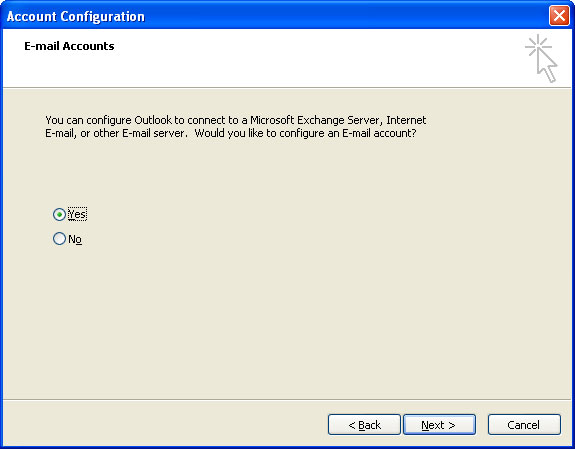The image size is (575, 449).
Task: Click the empty No radio circle
Action: (59, 239)
